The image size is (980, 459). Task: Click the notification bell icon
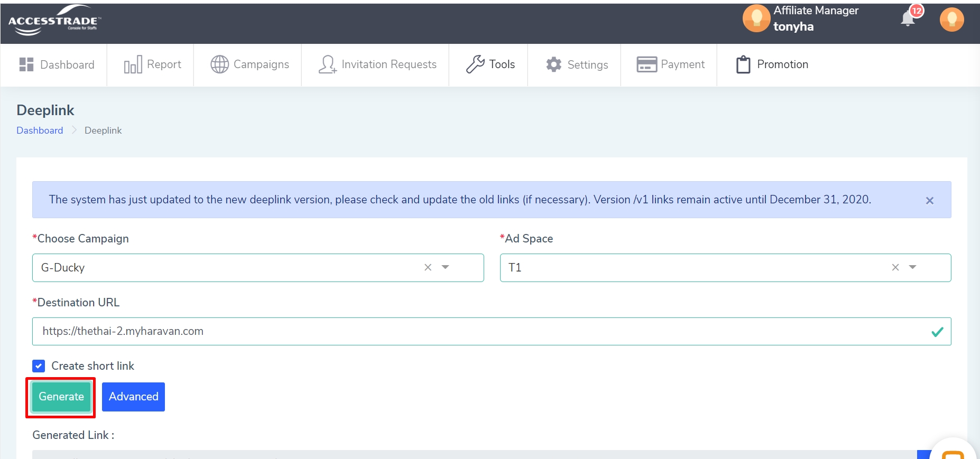[908, 20]
